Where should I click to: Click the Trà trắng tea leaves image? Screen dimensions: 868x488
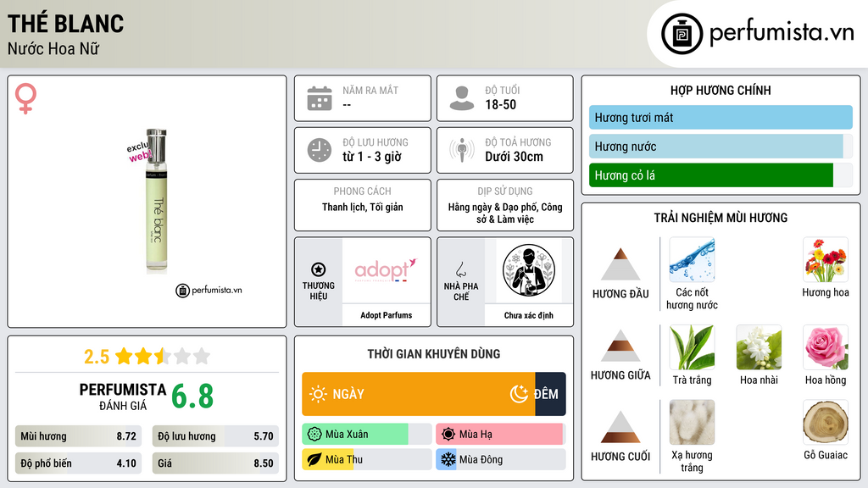click(692, 347)
